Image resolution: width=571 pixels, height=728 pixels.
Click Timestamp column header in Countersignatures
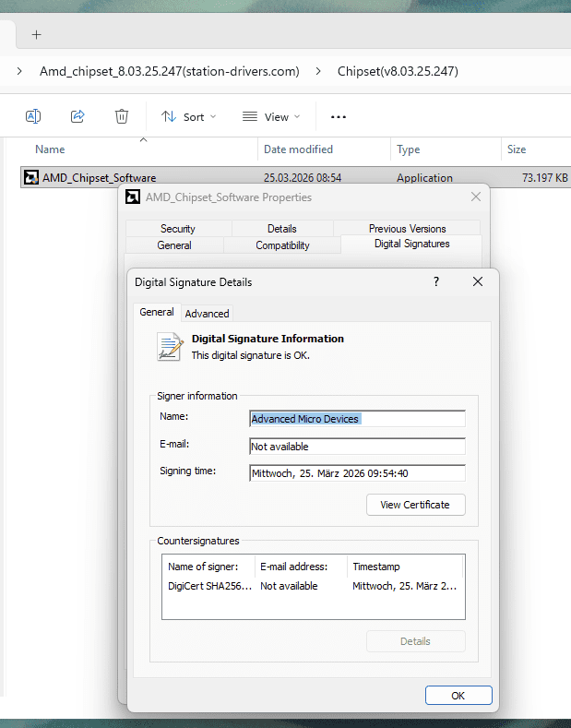coord(405,567)
